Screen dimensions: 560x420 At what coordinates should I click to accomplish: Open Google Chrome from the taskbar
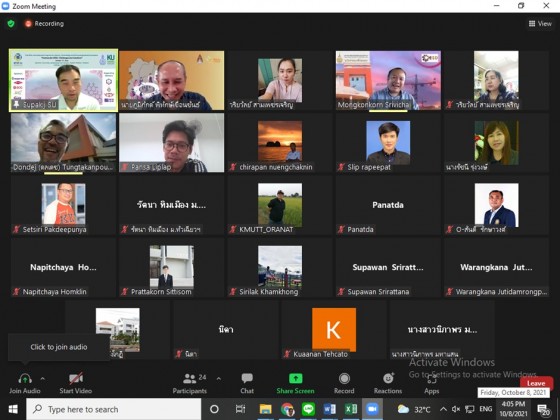(x=287, y=409)
